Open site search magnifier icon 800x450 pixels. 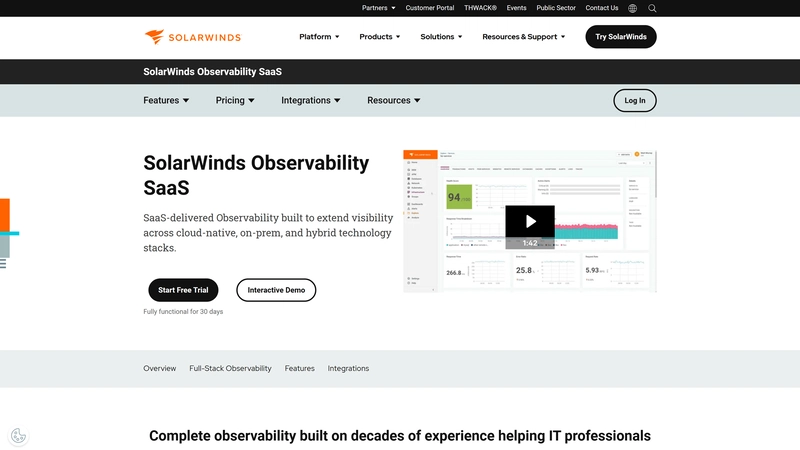(652, 8)
